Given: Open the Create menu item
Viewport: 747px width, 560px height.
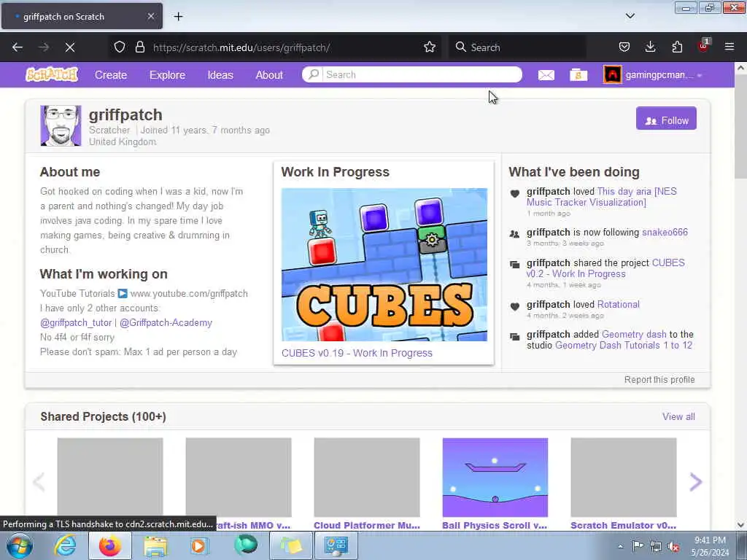Looking at the screenshot, I should pos(111,75).
